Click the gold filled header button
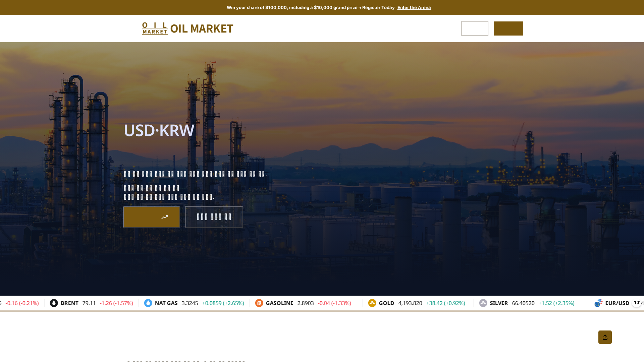Image resolution: width=644 pixels, height=362 pixels. [508, 28]
